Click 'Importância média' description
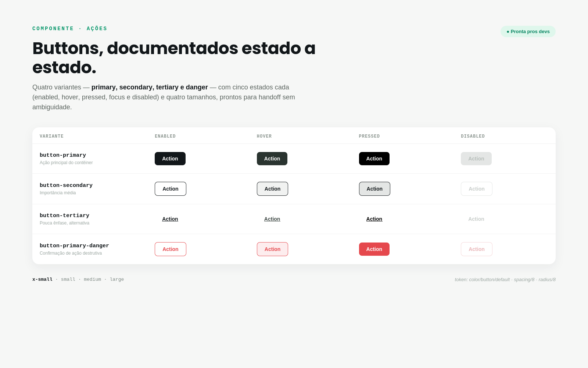 tap(58, 193)
